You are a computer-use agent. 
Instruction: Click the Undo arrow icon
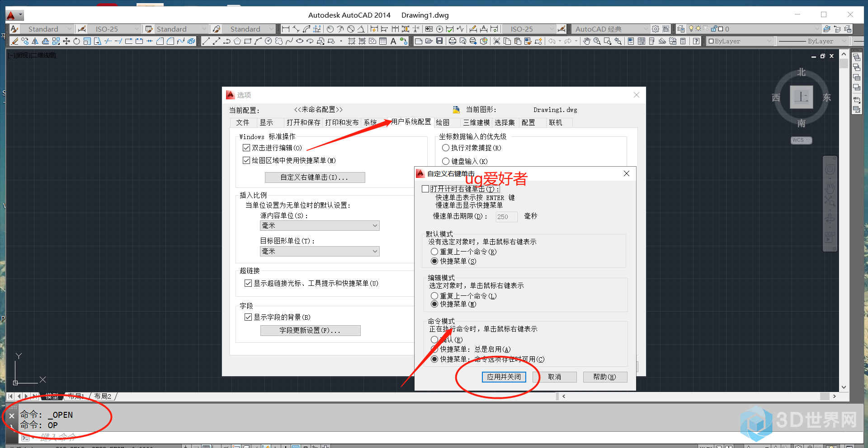tap(552, 41)
